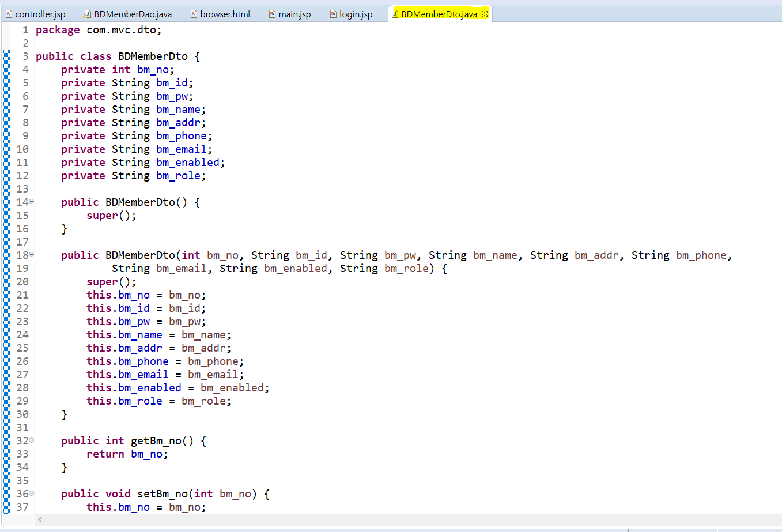Close the BDMemberDto.java tab

[485, 14]
